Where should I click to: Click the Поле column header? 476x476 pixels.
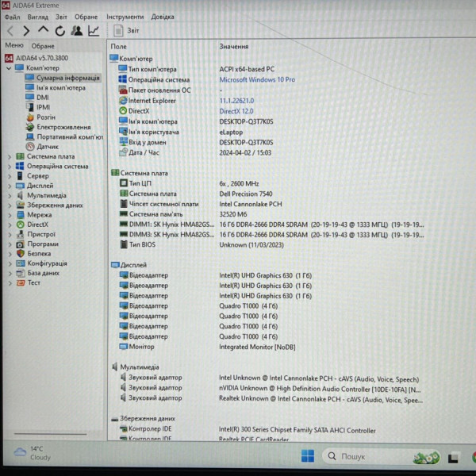tap(119, 47)
